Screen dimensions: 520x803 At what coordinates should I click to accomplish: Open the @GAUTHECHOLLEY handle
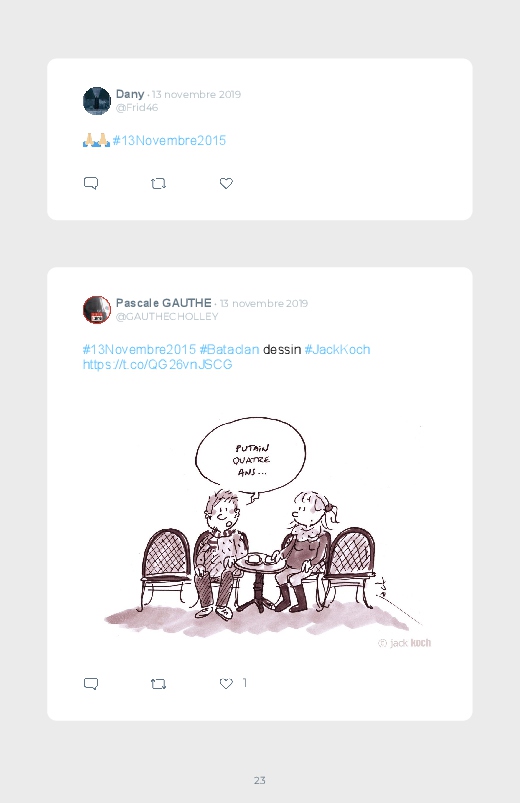pyautogui.click(x=167, y=316)
